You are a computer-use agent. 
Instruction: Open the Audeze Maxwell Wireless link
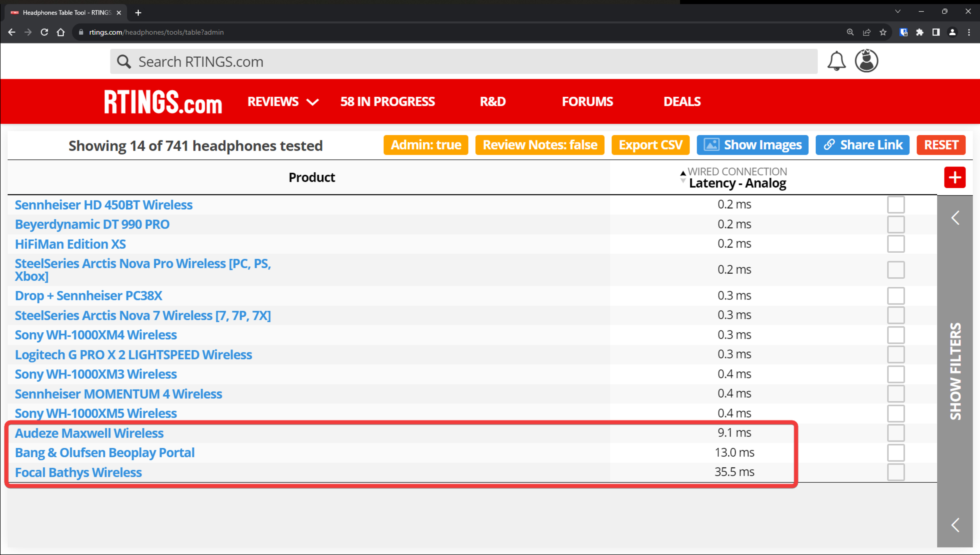[x=89, y=433]
